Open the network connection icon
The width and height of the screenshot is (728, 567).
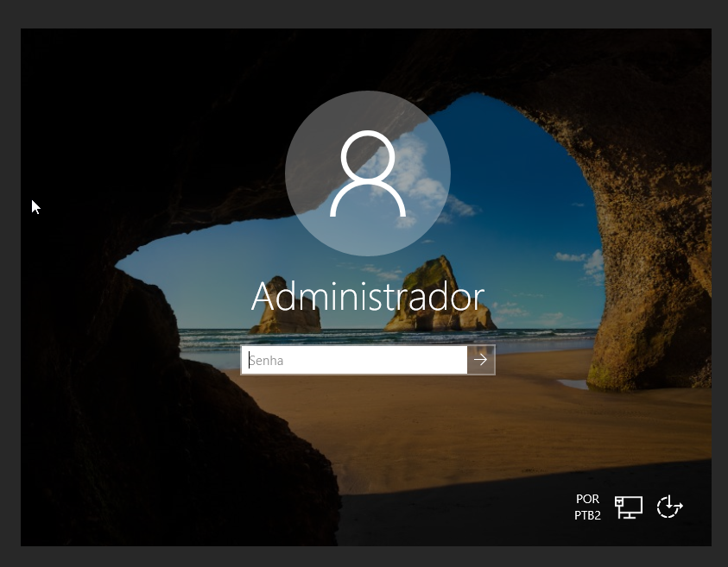pyautogui.click(x=629, y=507)
